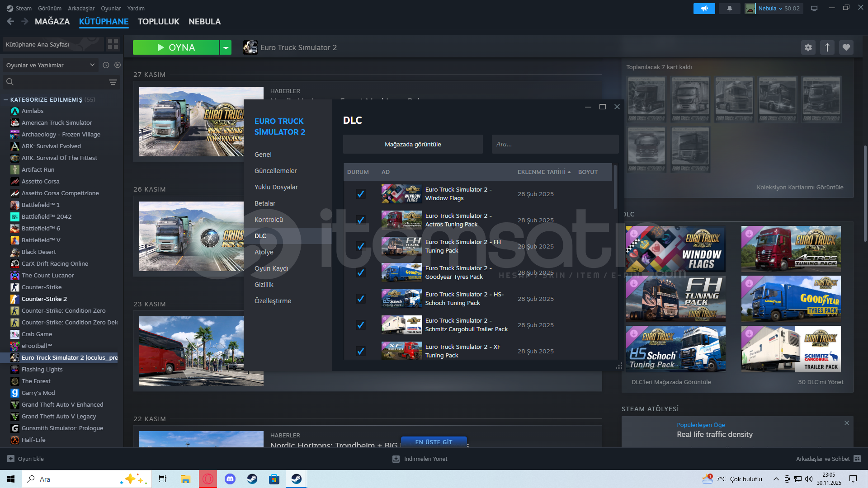
Task: Open the MAĞAZA tab
Action: pos(52,22)
